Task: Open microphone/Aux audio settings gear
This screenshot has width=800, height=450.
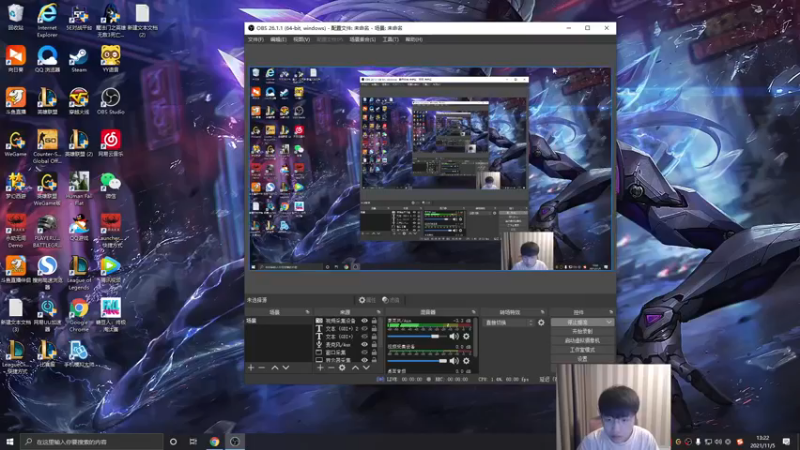Action: coord(466,336)
